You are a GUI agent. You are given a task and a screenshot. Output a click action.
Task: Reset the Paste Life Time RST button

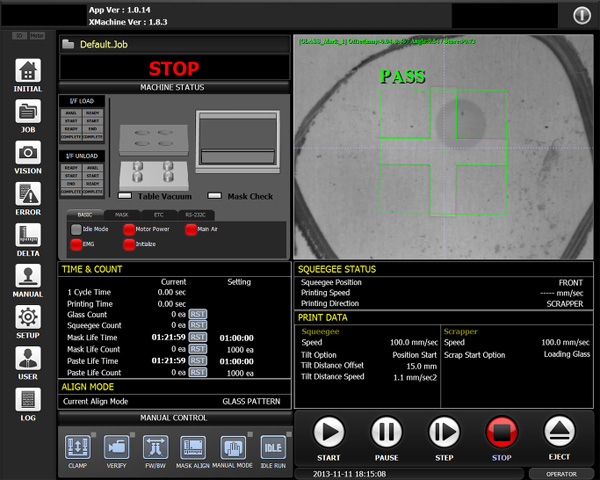click(x=197, y=361)
